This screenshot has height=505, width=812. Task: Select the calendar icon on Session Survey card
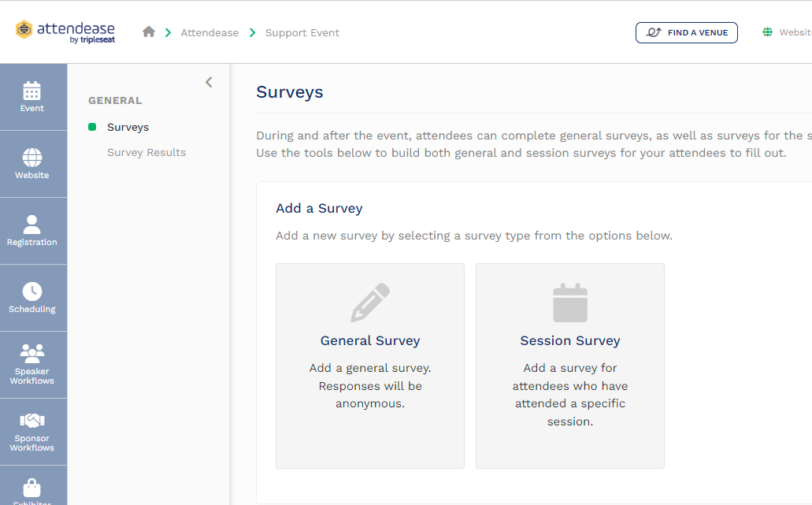point(569,302)
